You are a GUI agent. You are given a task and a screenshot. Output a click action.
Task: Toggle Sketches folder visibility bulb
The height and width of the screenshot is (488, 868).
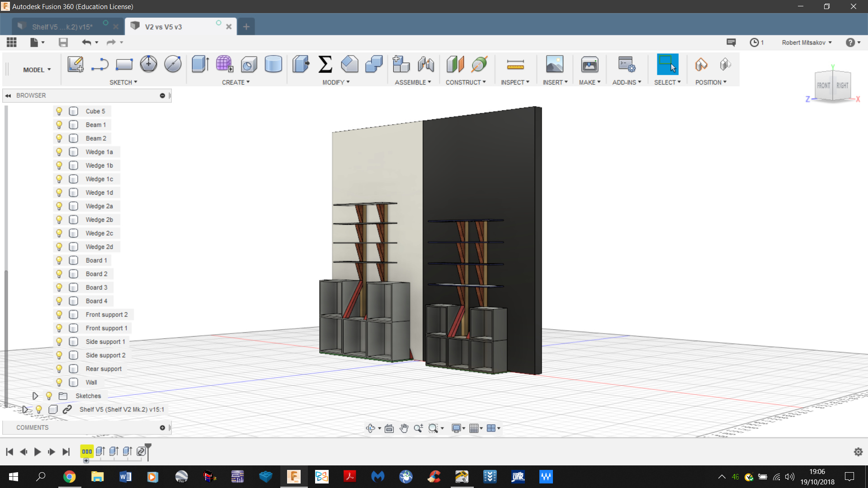click(49, 396)
